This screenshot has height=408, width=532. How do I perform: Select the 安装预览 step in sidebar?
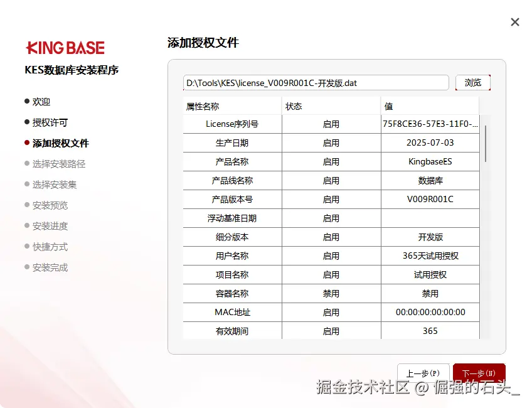pos(46,205)
